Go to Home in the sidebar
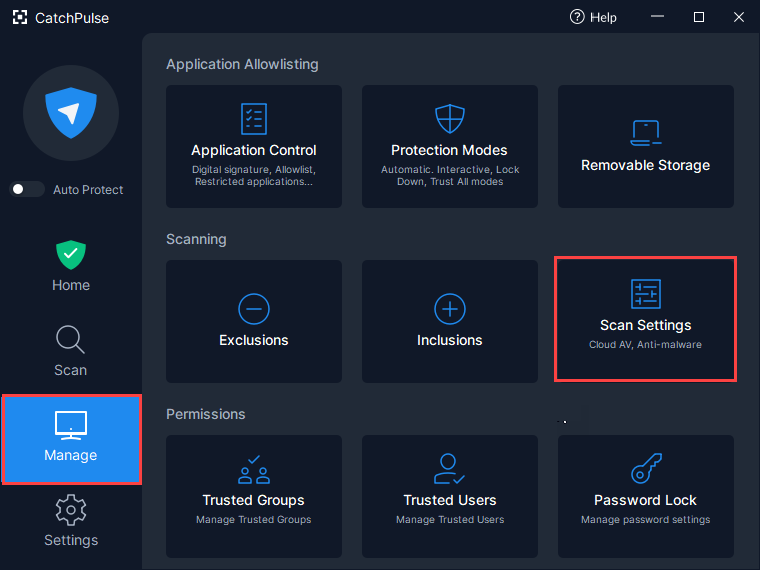 pos(71,266)
